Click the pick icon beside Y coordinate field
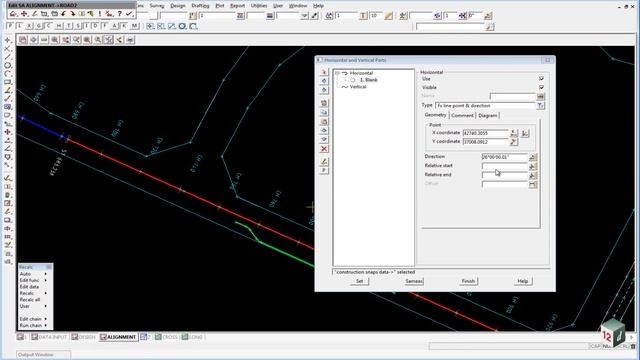640x360 pixels. [x=514, y=142]
